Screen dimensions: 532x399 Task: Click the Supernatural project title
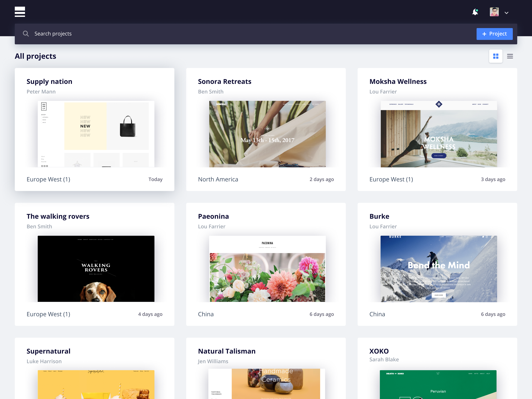click(x=48, y=351)
